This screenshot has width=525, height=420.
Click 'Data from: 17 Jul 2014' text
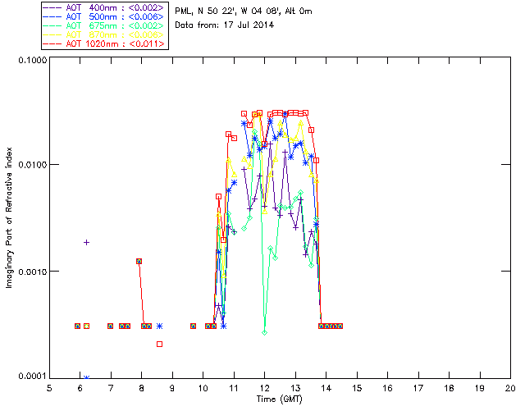(x=224, y=25)
